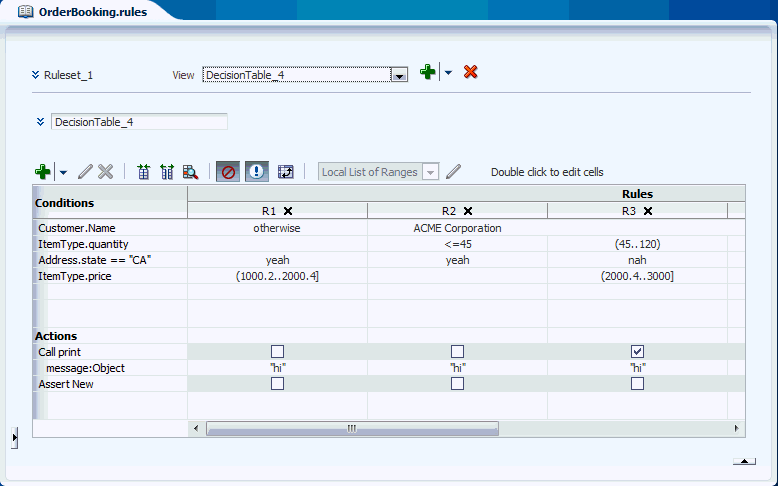Click the Actions header
Screen dimensions: 778x486
(x=56, y=336)
